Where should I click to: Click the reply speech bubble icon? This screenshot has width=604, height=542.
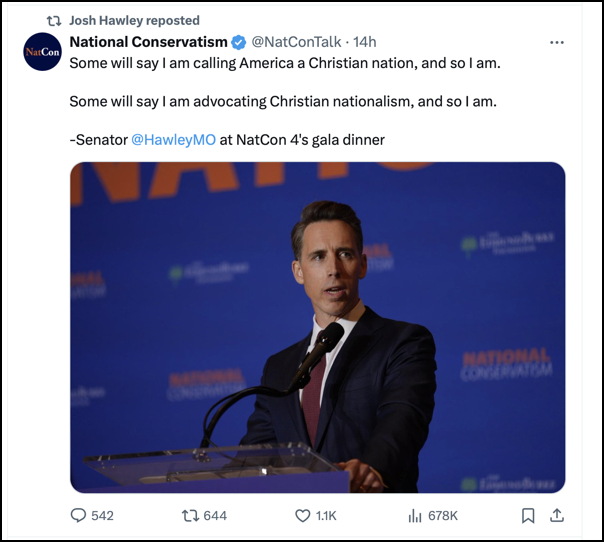[78, 515]
